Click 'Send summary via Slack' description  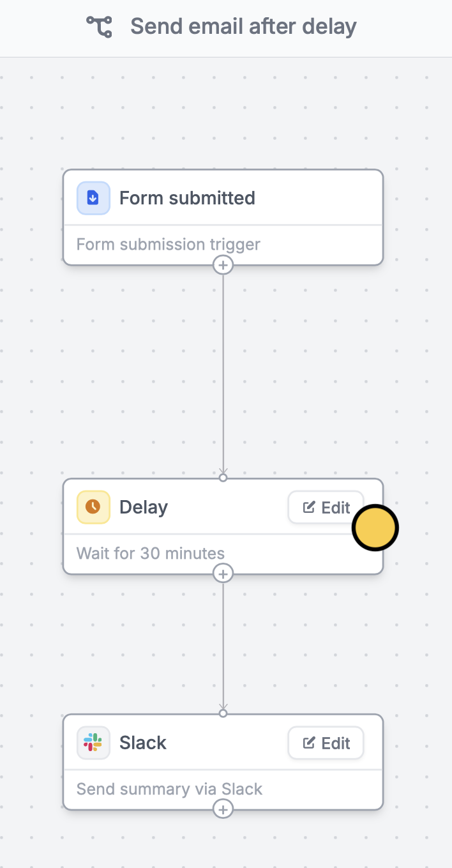click(170, 789)
